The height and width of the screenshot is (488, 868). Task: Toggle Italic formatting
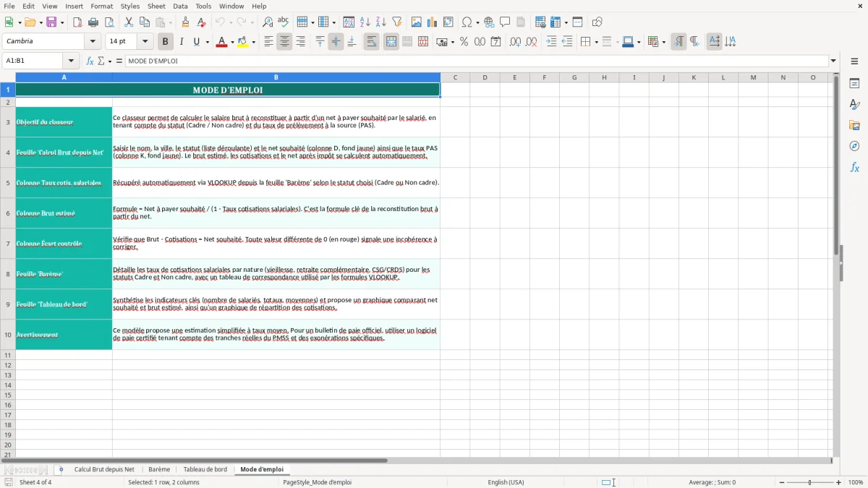coord(182,42)
